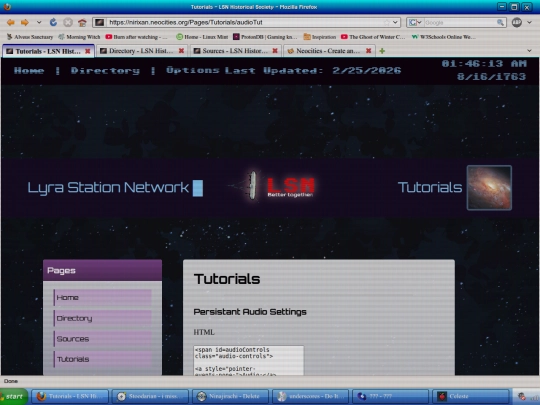Viewport: 540px width, 405px height.
Task: Close the Neocities tab with its red X
Action: [368, 51]
